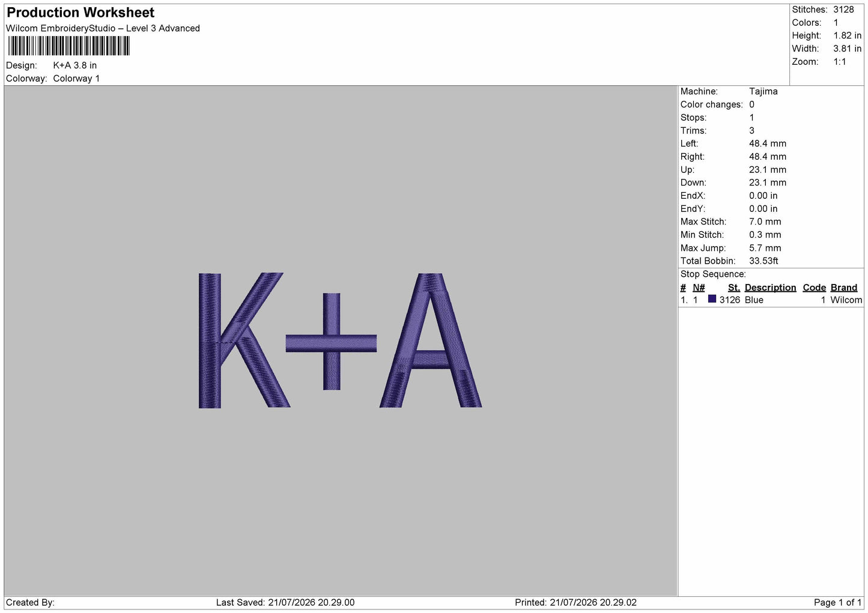Click the Right value '48.4 mm'
The width and height of the screenshot is (868, 613).
point(768,157)
